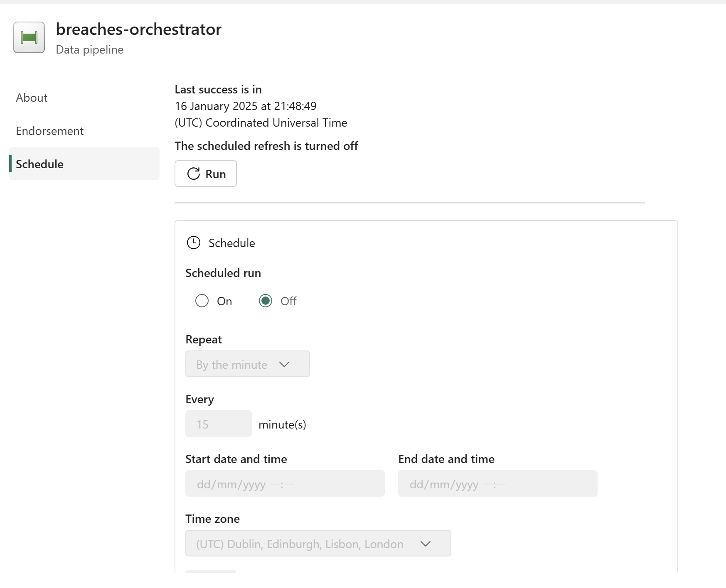Select the Schedule tab in the sidebar
This screenshot has height=588, width=726.
[x=39, y=164]
